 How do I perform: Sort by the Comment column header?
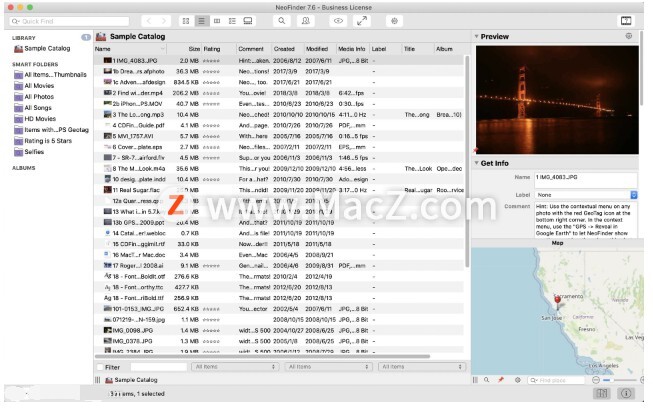[x=254, y=49]
